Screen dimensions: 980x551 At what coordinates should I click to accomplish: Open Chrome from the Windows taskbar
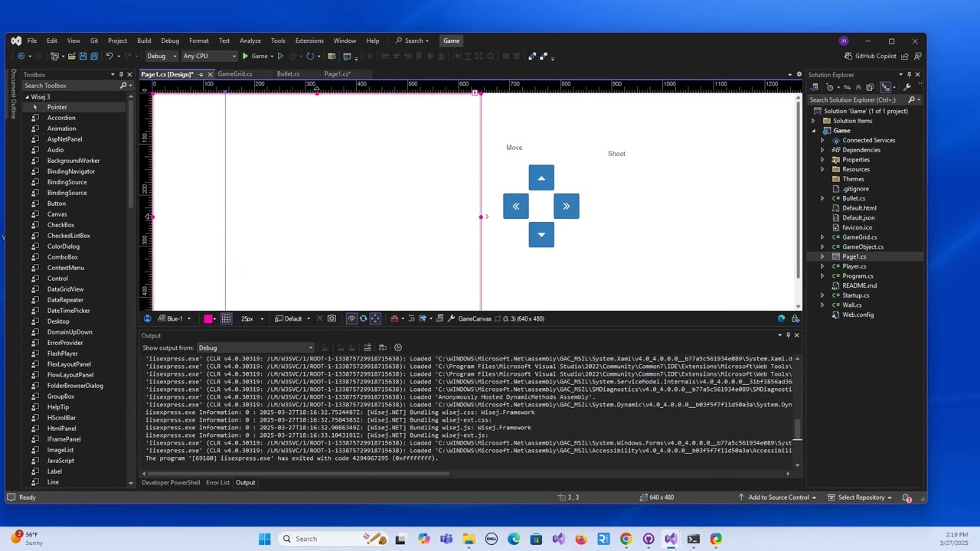pyautogui.click(x=626, y=539)
